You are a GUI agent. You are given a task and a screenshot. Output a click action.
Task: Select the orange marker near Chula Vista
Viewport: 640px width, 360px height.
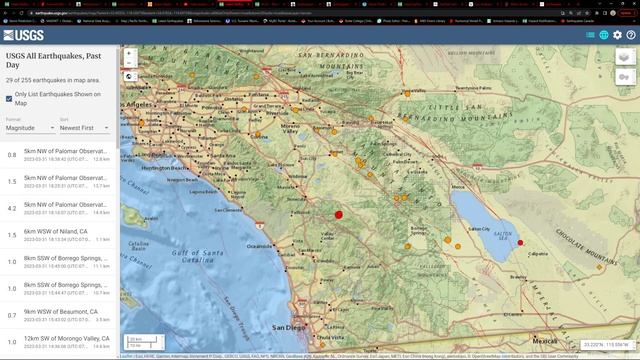pos(322,345)
